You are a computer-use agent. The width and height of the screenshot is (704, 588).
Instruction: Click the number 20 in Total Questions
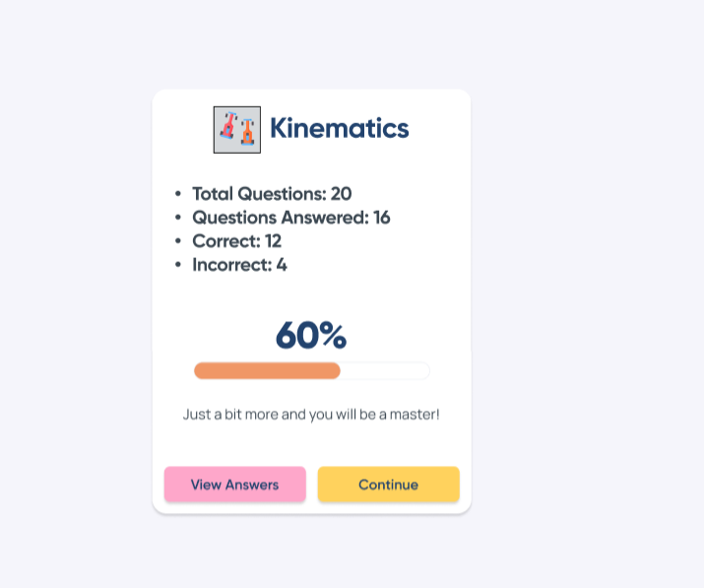[x=342, y=194]
